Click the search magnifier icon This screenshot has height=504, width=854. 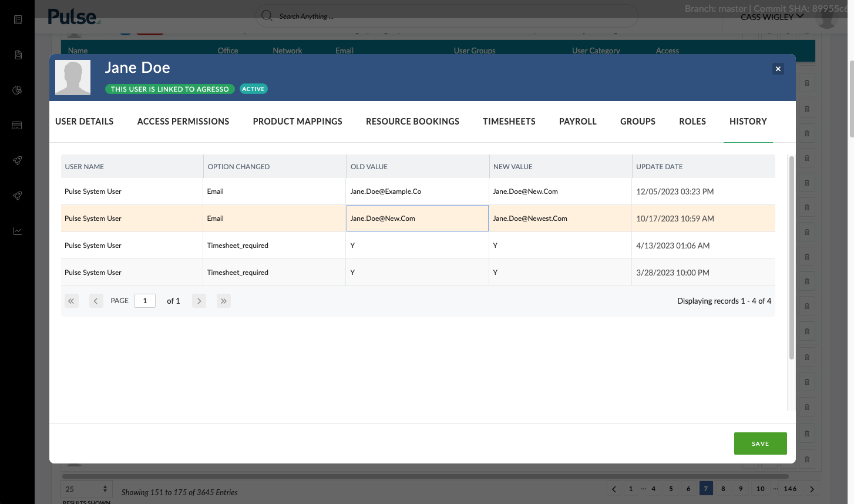tap(267, 16)
